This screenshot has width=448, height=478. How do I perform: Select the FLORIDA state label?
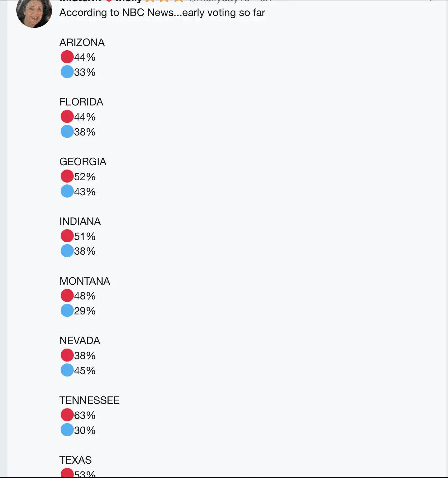pyautogui.click(x=81, y=102)
